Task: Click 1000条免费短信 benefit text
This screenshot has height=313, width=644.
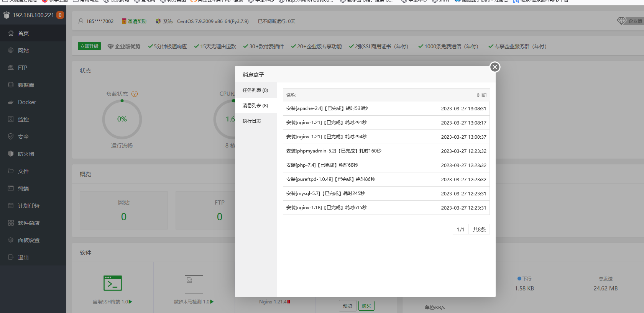Action: [x=452, y=46]
